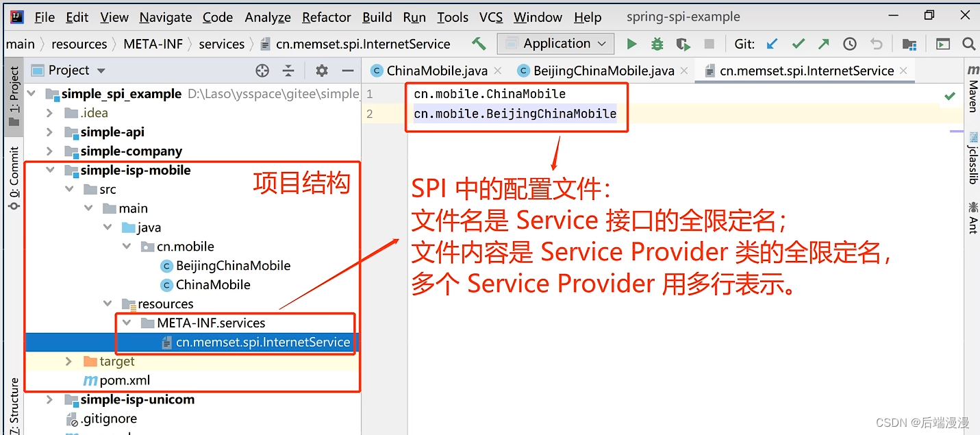The height and width of the screenshot is (435, 980).
Task: Click the services breadcrumb
Action: pyautogui.click(x=222, y=44)
